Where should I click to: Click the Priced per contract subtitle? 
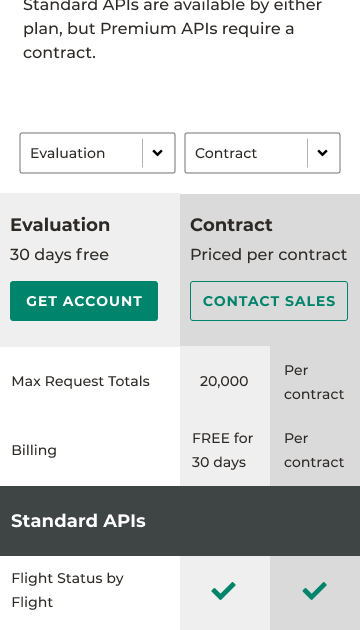click(x=268, y=255)
